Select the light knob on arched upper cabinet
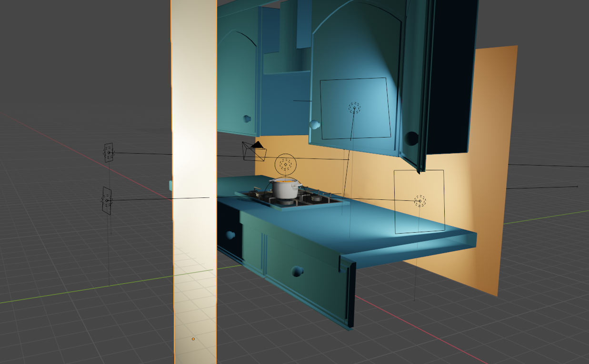The image size is (589, 364). point(315,125)
